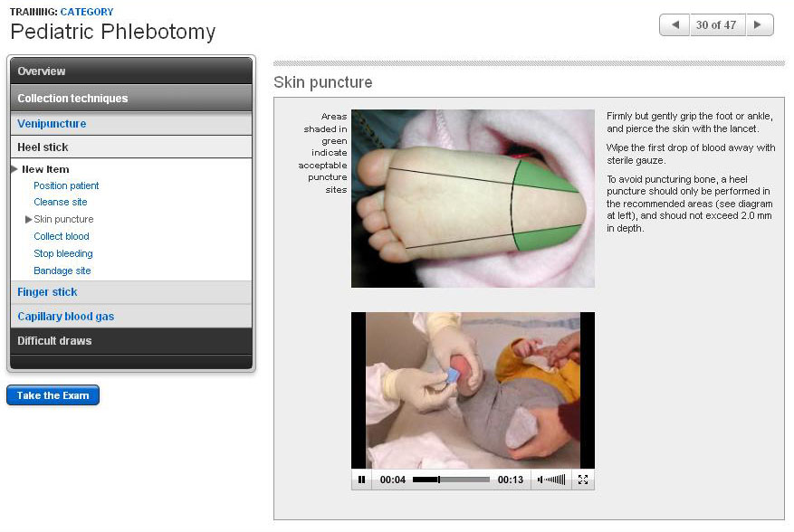Click the heel puncture site diagram image
The width and height of the screenshot is (794, 532).
point(473,198)
